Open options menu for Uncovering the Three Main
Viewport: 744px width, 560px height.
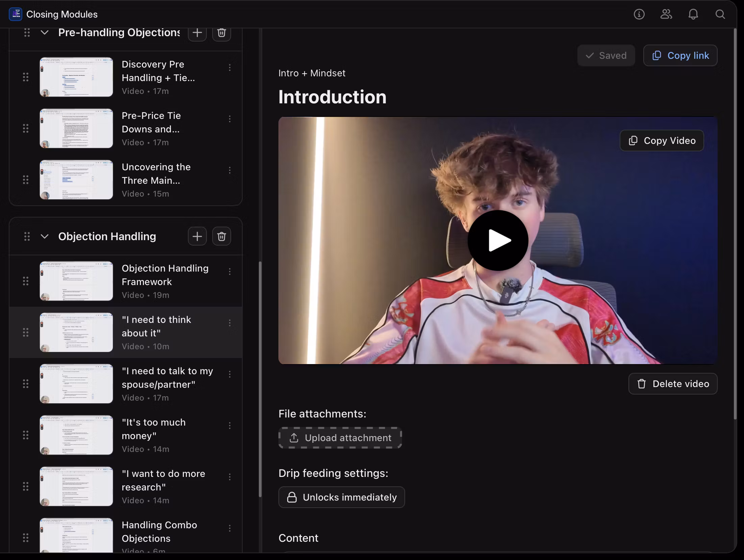[230, 170]
